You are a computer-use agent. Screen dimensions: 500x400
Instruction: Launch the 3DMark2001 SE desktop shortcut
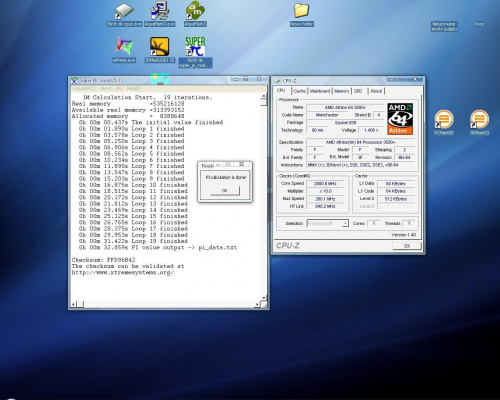tap(160, 50)
